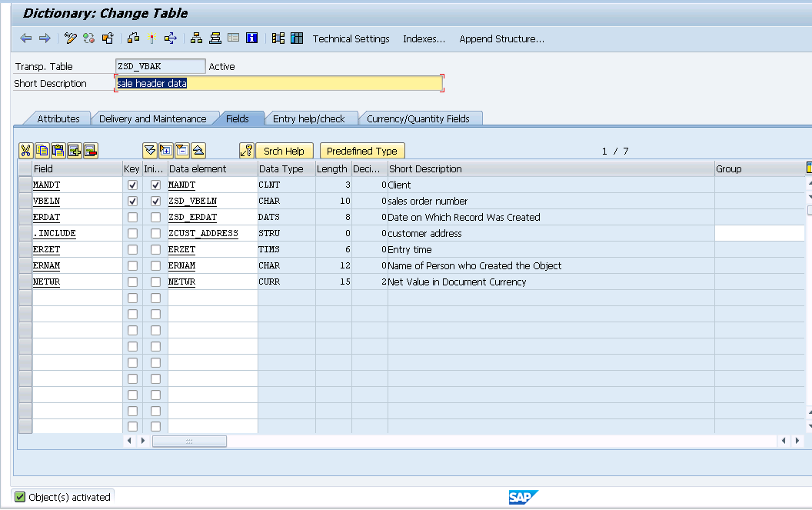The image size is (812, 510).
Task: Click the Cut scissors icon above the fields table
Action: 26,151
